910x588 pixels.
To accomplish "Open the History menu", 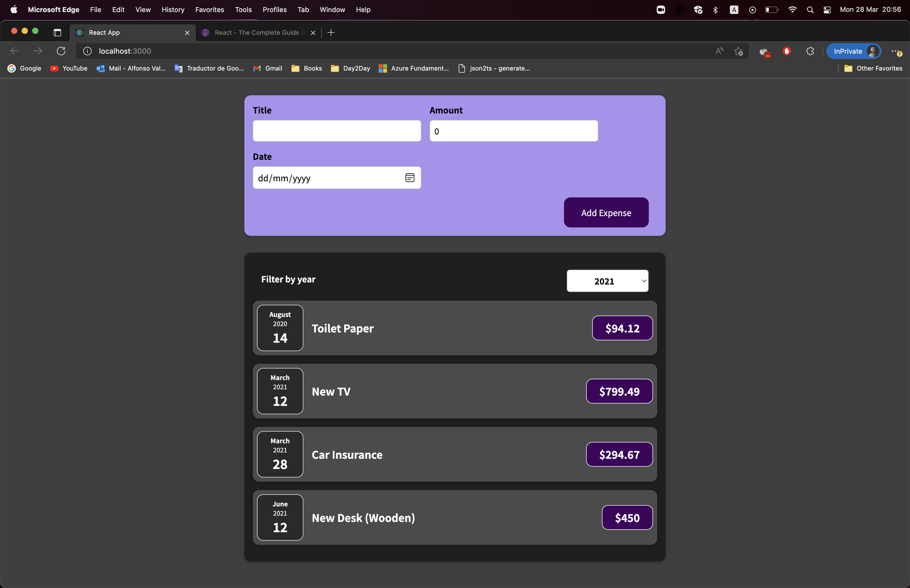I will coord(173,10).
